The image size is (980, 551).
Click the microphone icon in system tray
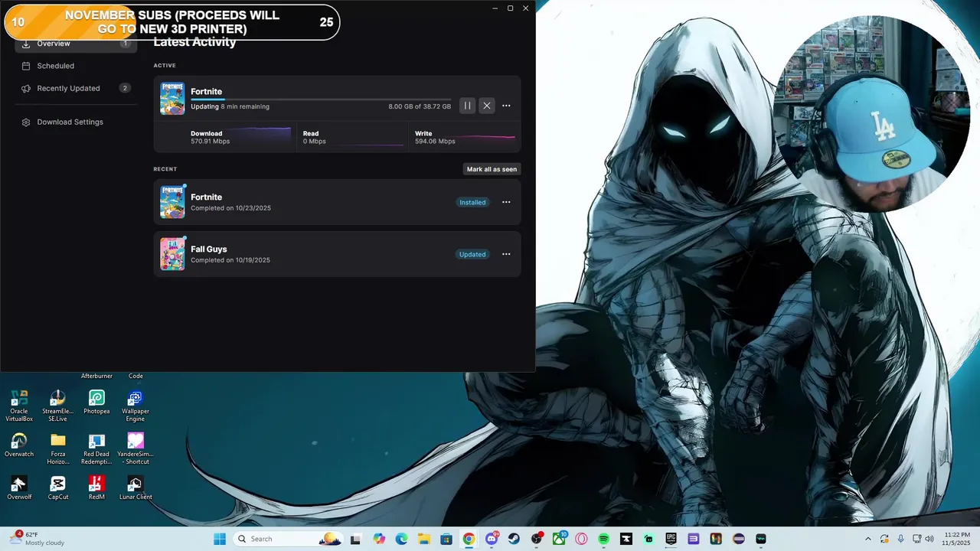900,539
